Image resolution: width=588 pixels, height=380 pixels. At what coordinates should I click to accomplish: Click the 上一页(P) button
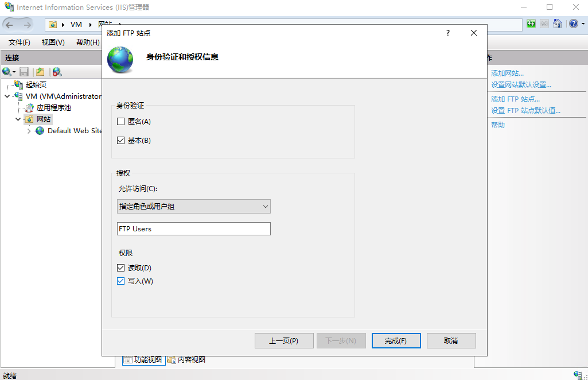coord(284,341)
